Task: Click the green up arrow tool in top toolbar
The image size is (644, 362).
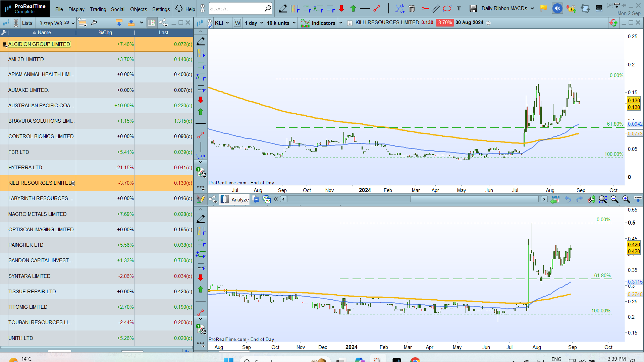Action: pos(353,9)
